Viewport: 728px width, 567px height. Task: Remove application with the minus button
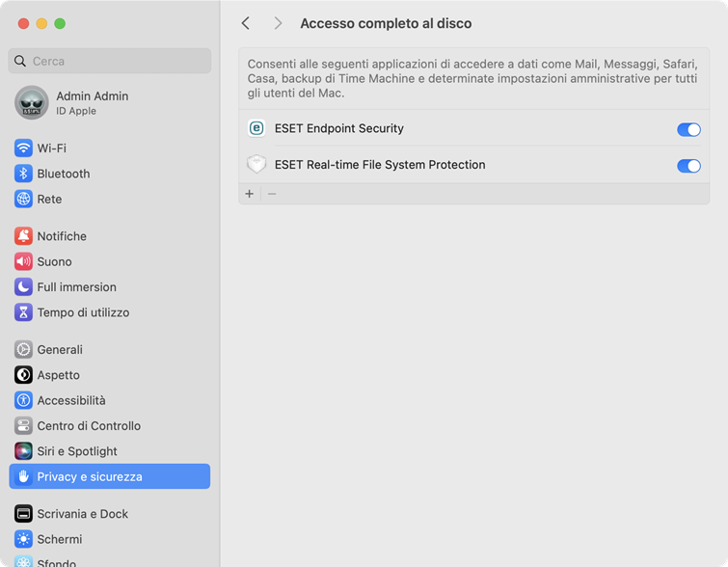(x=272, y=194)
